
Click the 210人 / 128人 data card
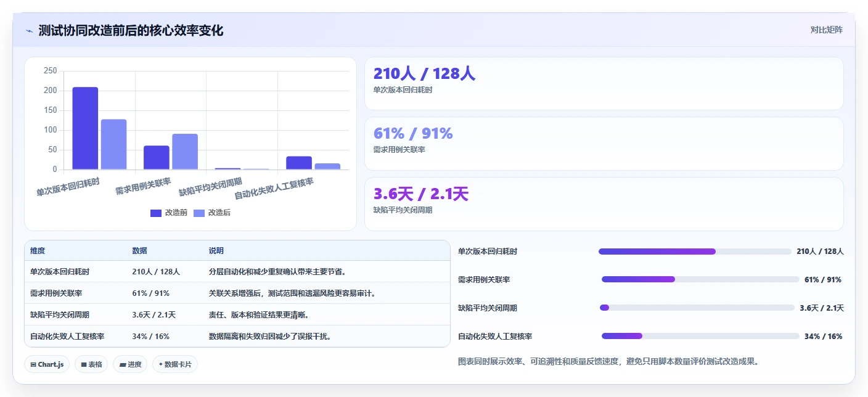tap(604, 83)
